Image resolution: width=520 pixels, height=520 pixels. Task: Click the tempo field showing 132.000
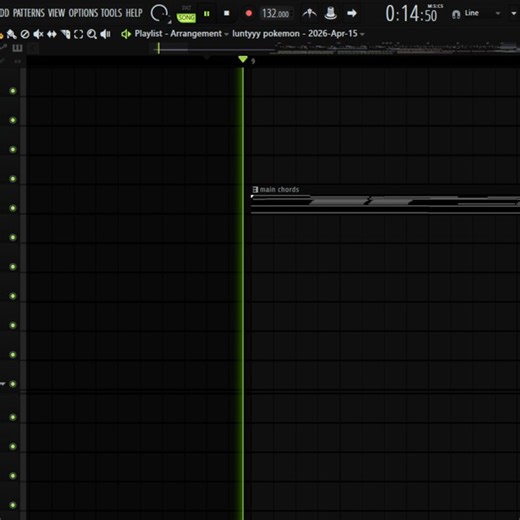click(x=276, y=14)
